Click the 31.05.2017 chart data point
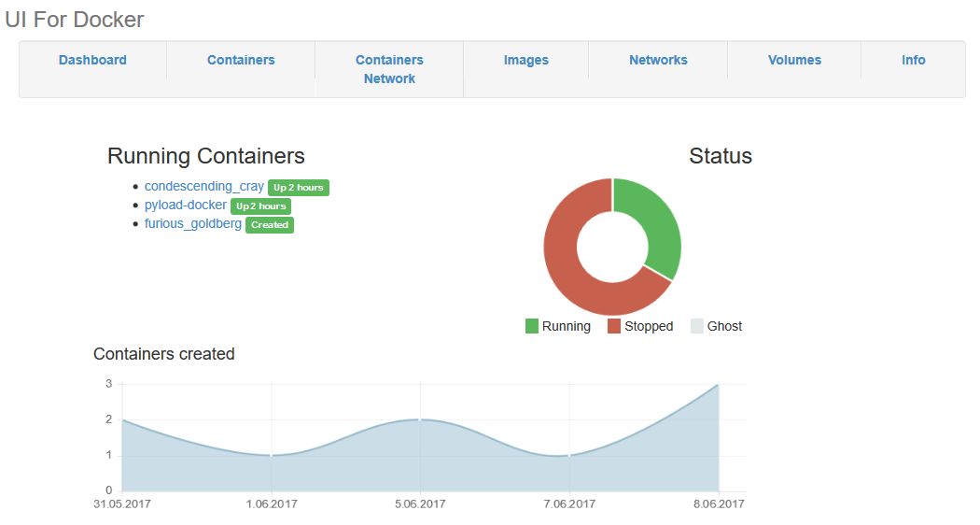Viewport: 980px width, 525px height. (122, 419)
